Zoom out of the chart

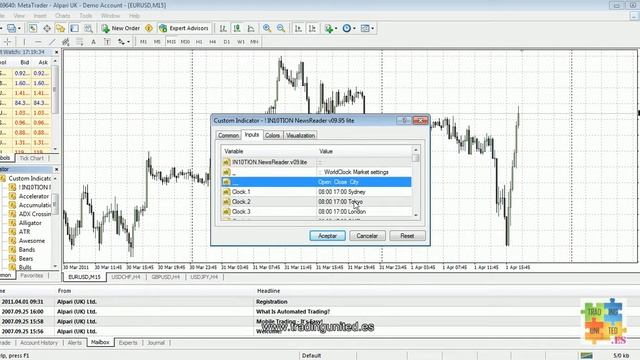point(281,28)
